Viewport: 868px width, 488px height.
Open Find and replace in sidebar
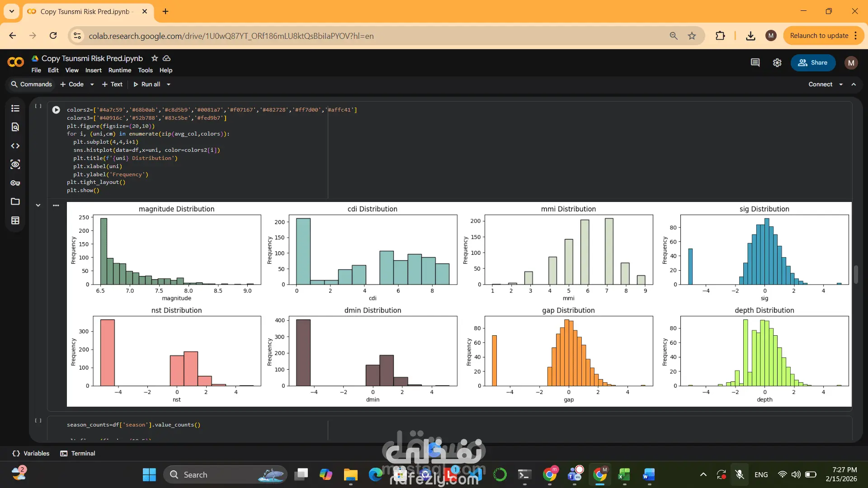15,127
